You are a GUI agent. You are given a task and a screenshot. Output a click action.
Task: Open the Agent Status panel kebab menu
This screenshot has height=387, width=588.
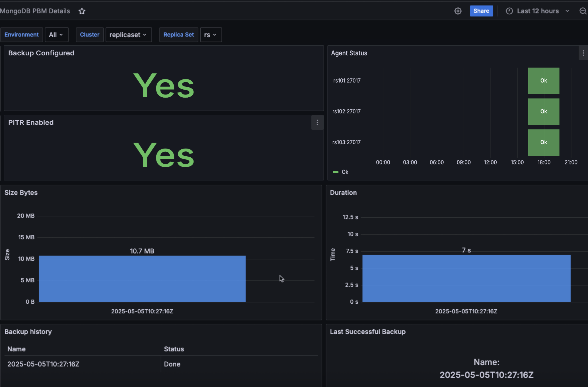[x=584, y=53]
